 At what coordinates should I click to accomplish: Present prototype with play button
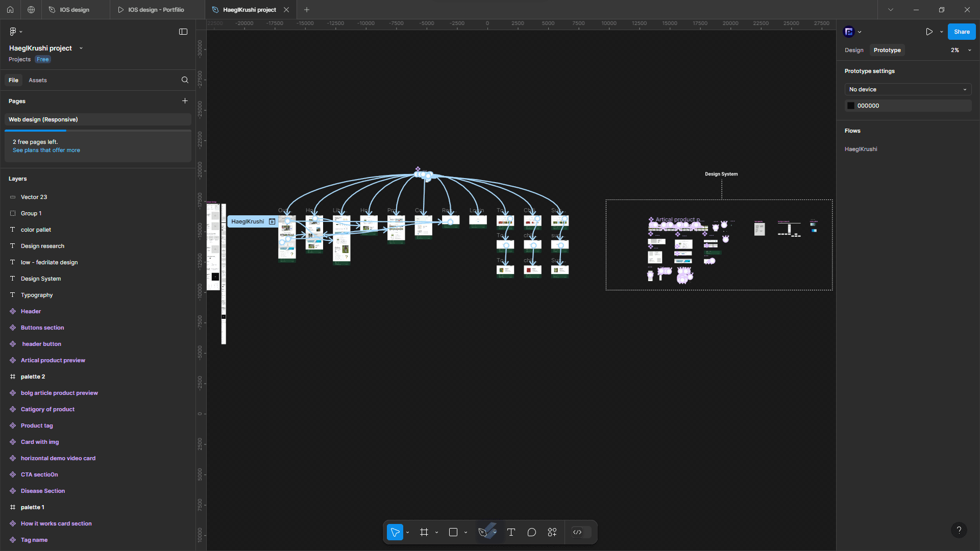(x=929, y=32)
